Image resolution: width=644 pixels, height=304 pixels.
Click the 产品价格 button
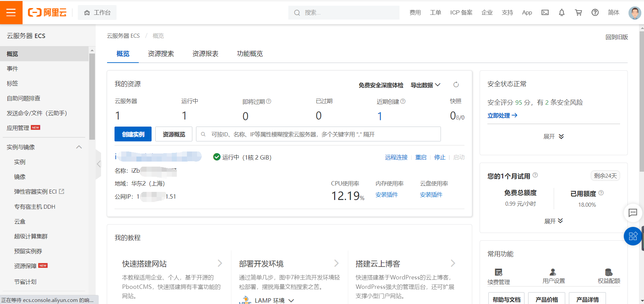point(547,299)
